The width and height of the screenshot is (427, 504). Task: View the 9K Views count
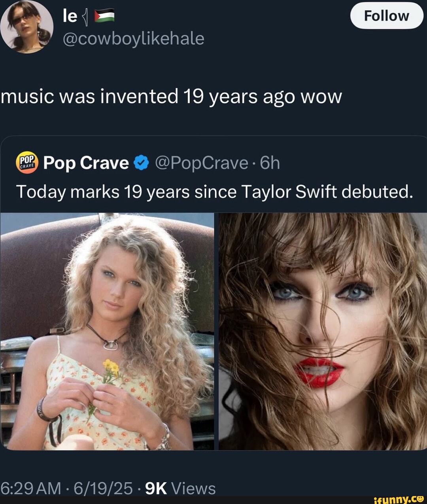coord(180,489)
